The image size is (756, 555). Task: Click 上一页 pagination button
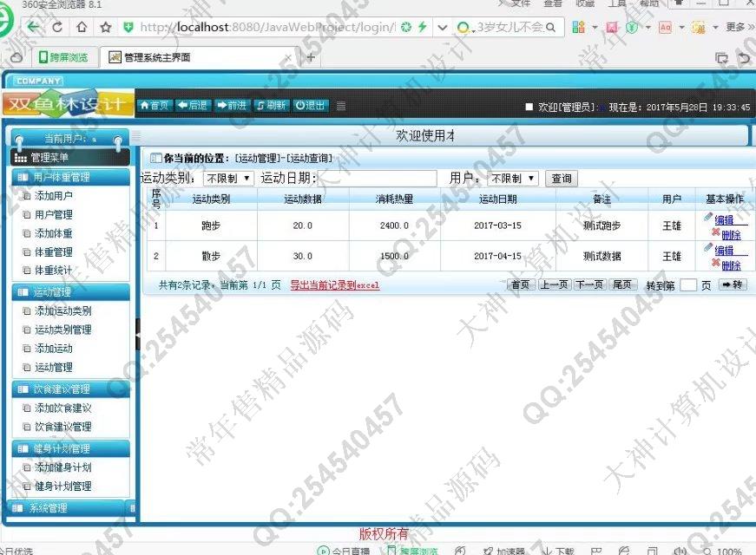[x=554, y=284]
